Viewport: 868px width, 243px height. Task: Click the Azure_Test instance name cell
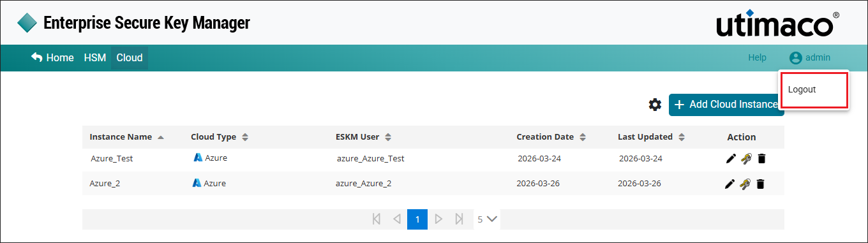[x=112, y=158]
